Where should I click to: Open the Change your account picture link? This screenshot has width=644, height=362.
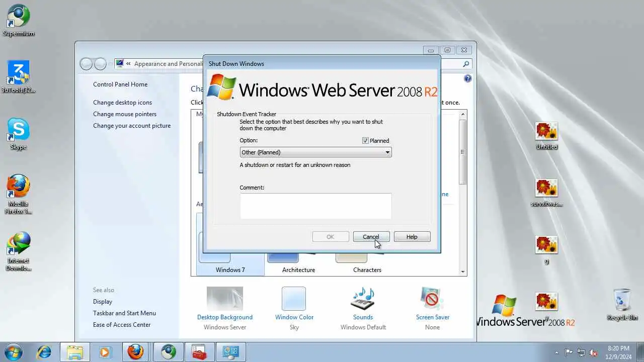(132, 126)
